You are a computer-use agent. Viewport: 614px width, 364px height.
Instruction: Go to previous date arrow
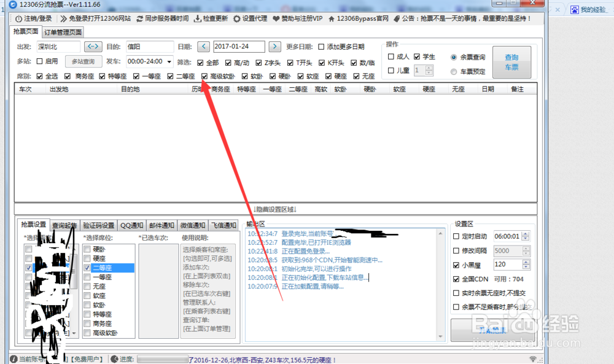[x=203, y=47]
